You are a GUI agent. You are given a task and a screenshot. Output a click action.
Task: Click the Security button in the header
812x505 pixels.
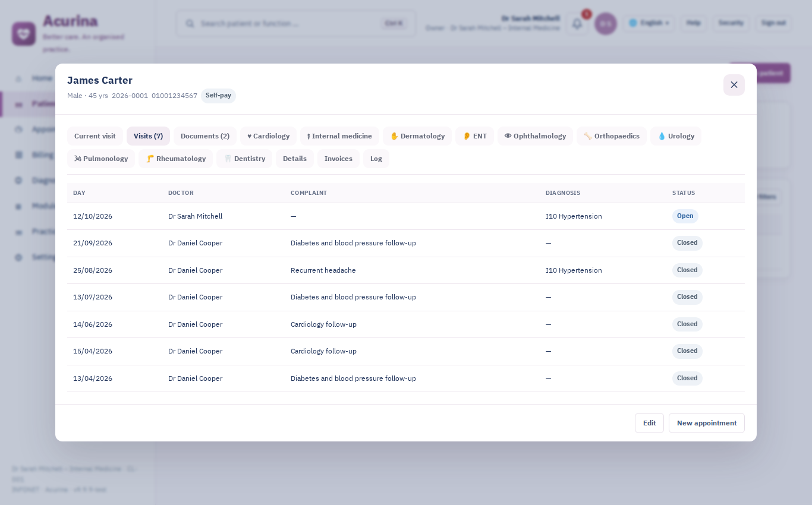[x=731, y=23]
